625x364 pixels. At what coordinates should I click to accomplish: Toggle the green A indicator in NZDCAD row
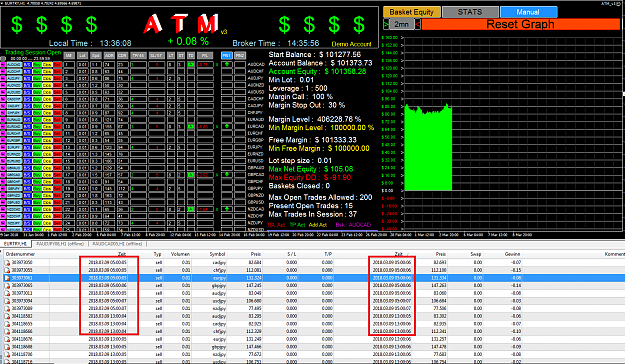click(x=191, y=209)
